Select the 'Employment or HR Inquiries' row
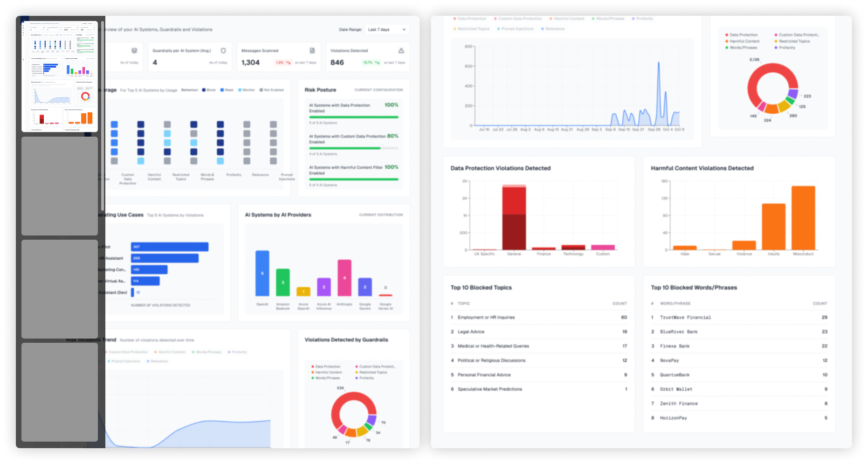Viewport: 868px width, 464px height. 539,318
